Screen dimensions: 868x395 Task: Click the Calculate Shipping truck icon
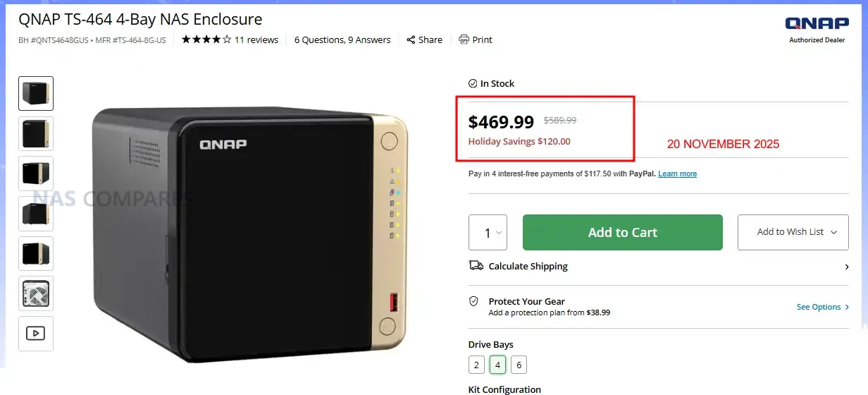tap(476, 266)
